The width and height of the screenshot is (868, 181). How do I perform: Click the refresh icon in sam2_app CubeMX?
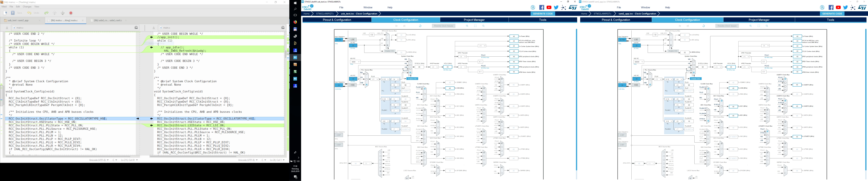704,26
